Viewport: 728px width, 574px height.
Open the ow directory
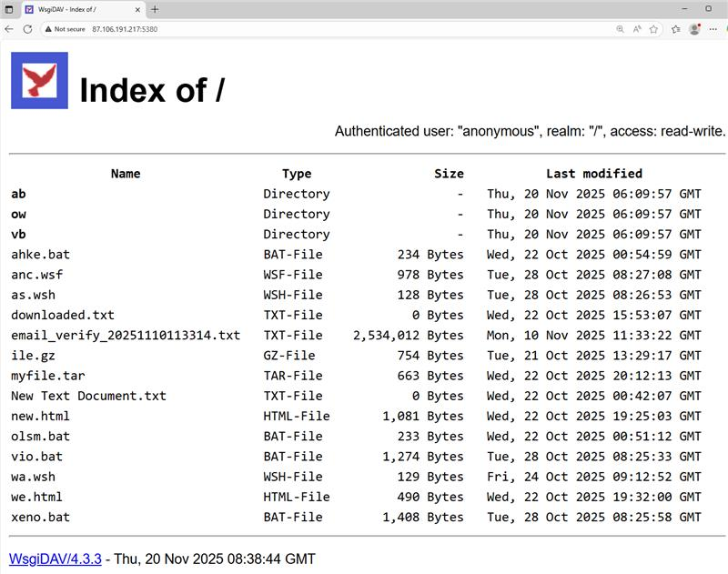(x=18, y=214)
